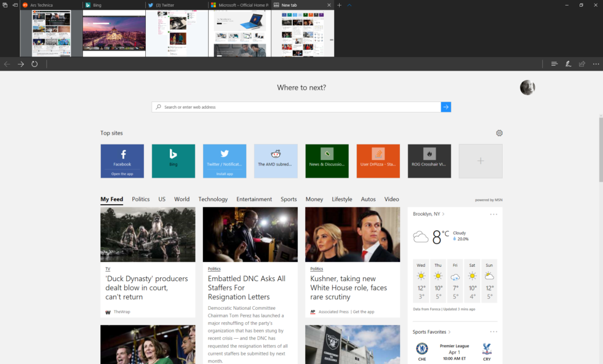Viewport: 603px width, 364px height.
Task: Open a new tab with the plus
Action: pyautogui.click(x=340, y=4)
